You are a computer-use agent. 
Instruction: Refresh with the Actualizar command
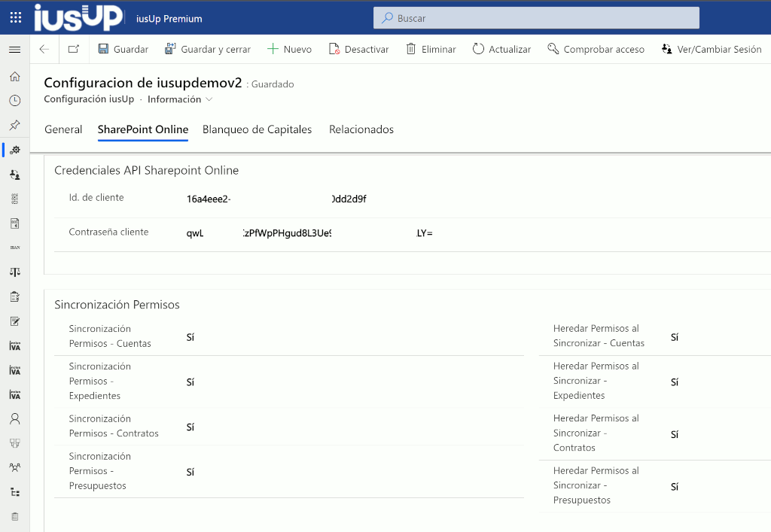(x=501, y=49)
